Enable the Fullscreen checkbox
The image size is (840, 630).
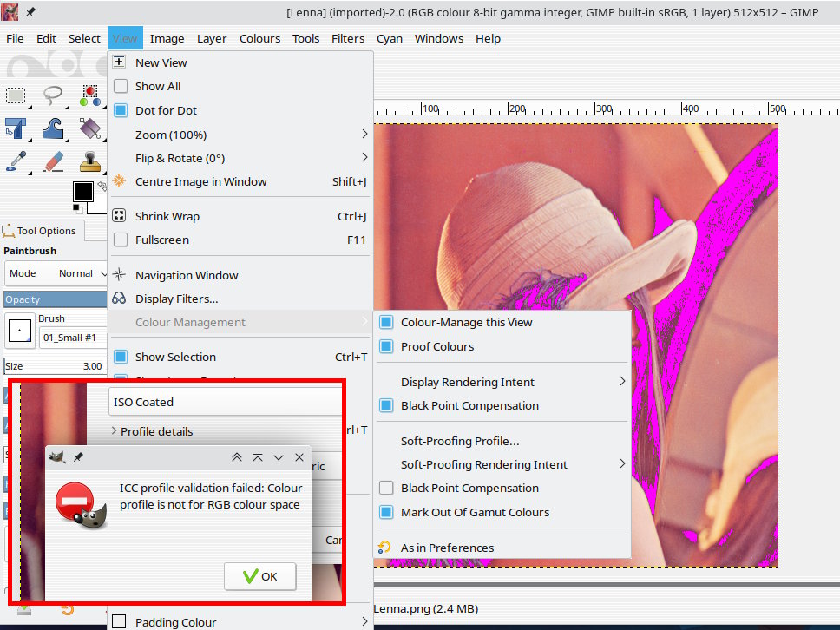click(x=121, y=240)
